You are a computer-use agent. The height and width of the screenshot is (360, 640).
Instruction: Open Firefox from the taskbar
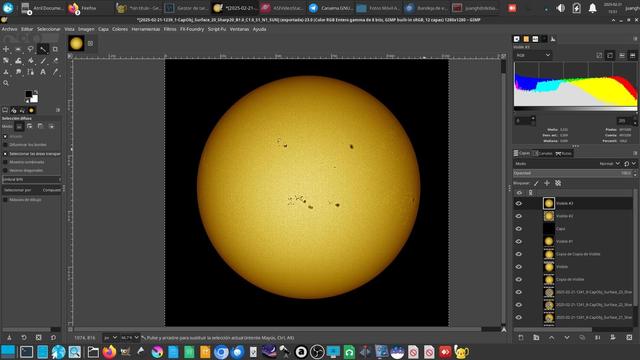coord(109,352)
